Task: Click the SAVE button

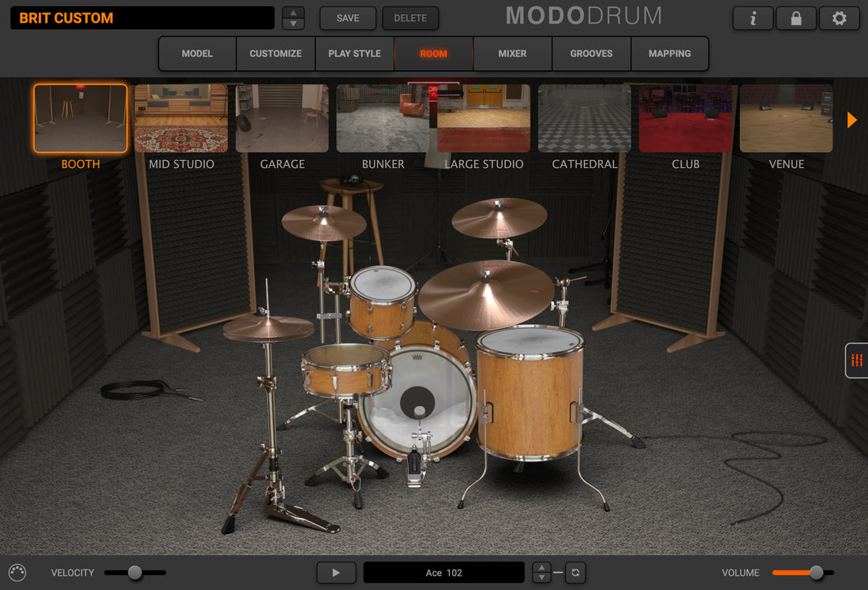Action: 348,18
